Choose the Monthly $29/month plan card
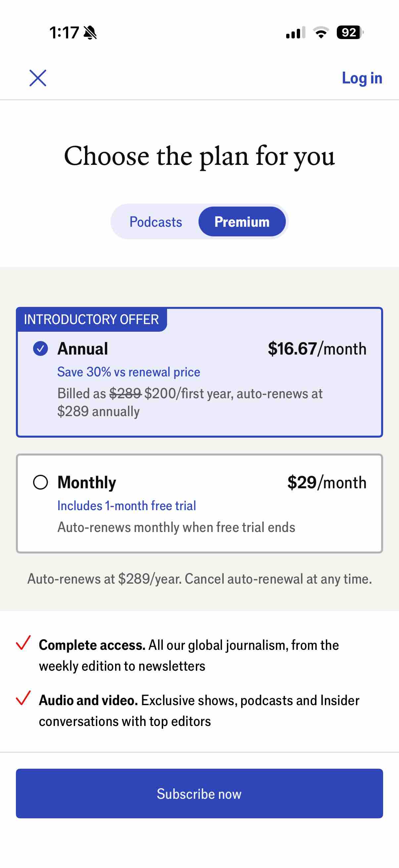The image size is (399, 868). pyautogui.click(x=199, y=504)
